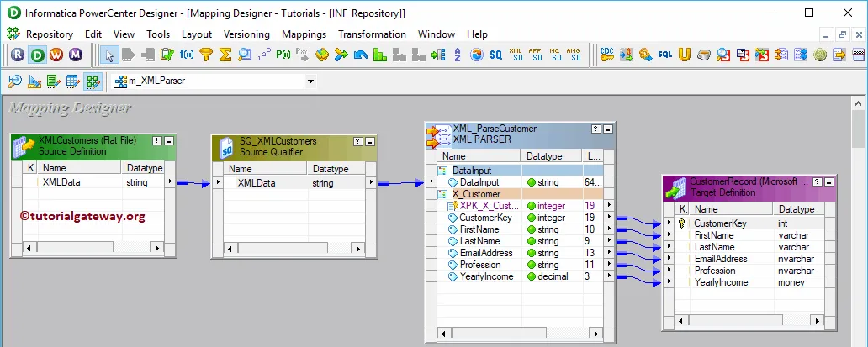This screenshot has height=347, width=868.
Task: Iconize the XML_ParseCustomer transformation box
Action: click(x=608, y=129)
